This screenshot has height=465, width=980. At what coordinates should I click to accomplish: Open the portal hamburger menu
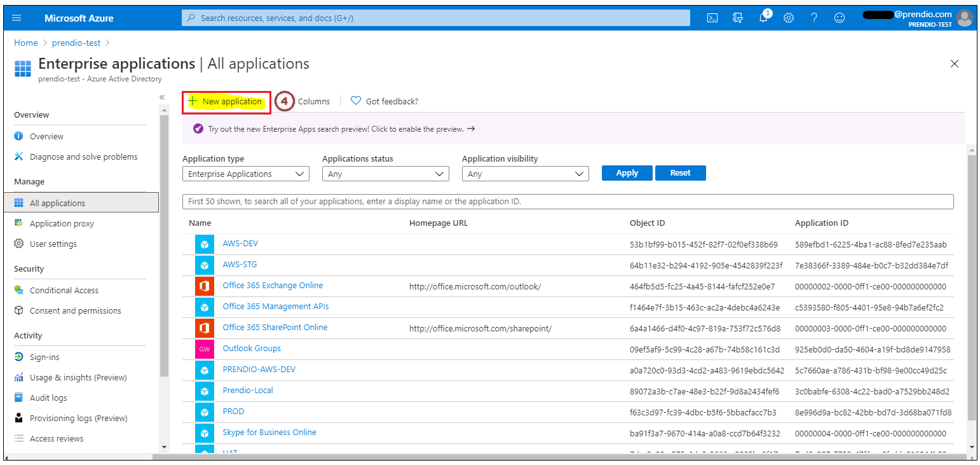point(17,18)
